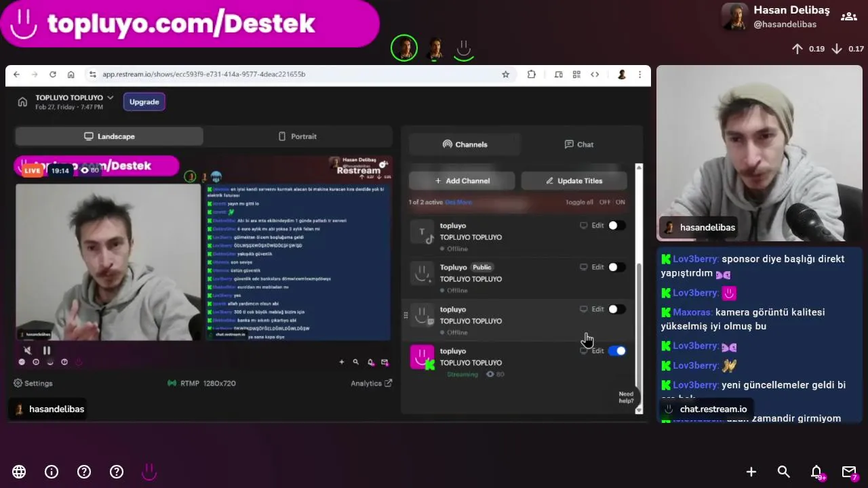Image resolution: width=868 pixels, height=488 pixels.
Task: Click the LIVE badge on the preview
Action: (32, 171)
